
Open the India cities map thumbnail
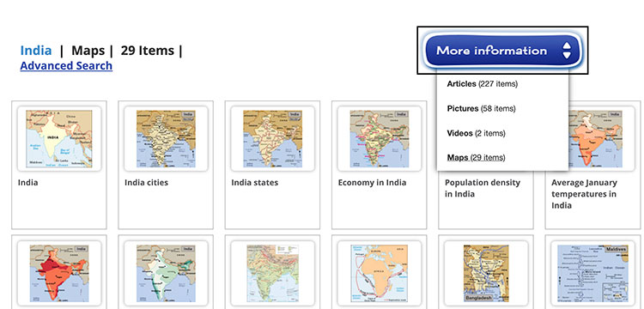pyautogui.click(x=166, y=139)
